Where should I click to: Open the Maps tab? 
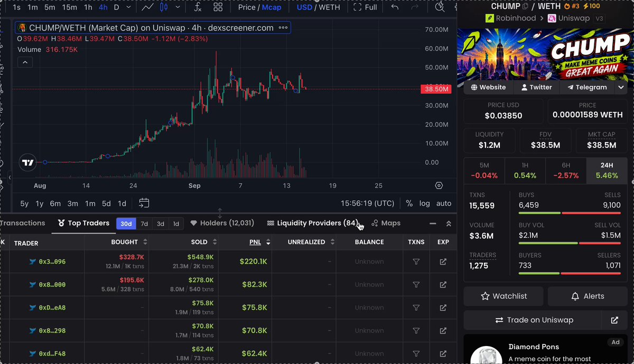[x=386, y=223]
